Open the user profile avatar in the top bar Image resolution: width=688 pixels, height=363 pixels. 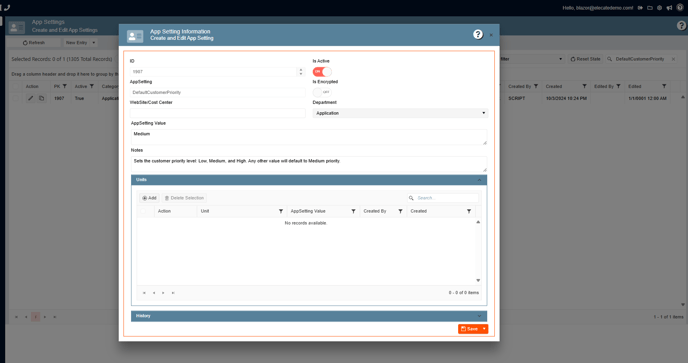coord(680,7)
